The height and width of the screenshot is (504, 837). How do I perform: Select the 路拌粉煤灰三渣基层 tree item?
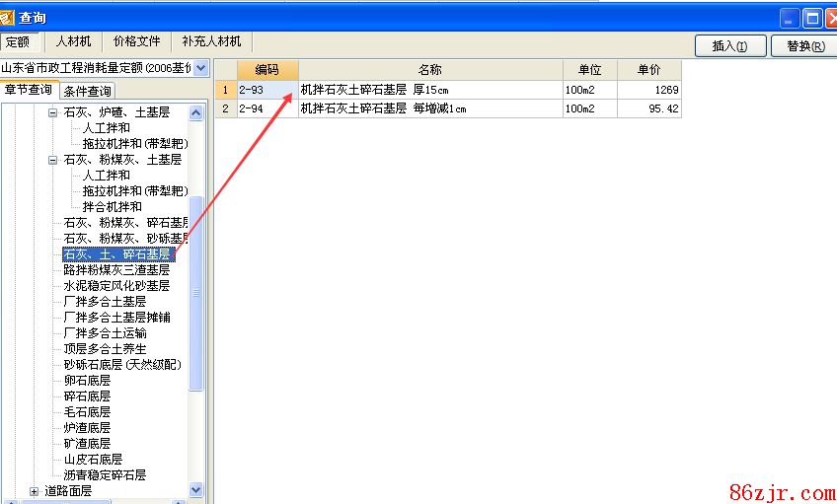tap(116, 270)
